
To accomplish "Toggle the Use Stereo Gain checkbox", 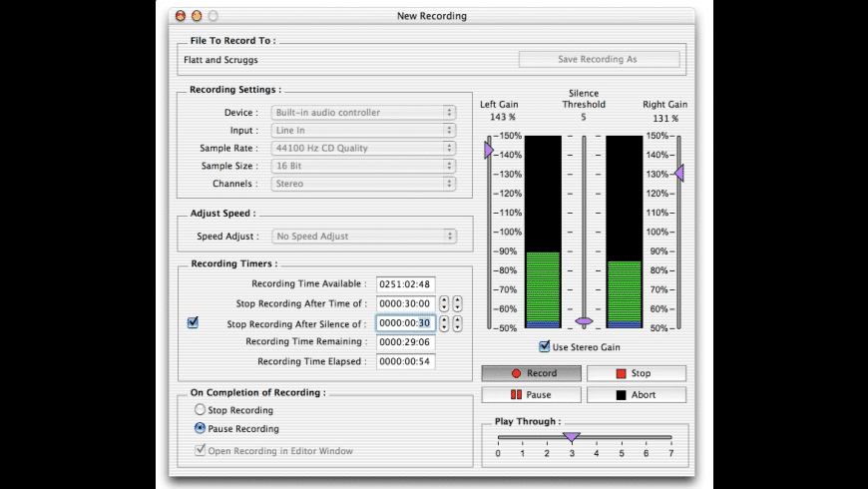I will (x=545, y=346).
